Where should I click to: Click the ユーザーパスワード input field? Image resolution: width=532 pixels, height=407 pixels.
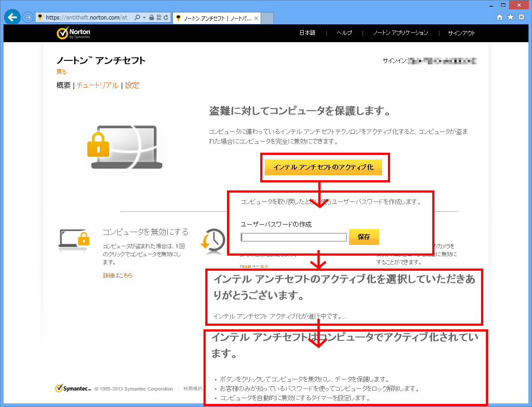coord(293,237)
